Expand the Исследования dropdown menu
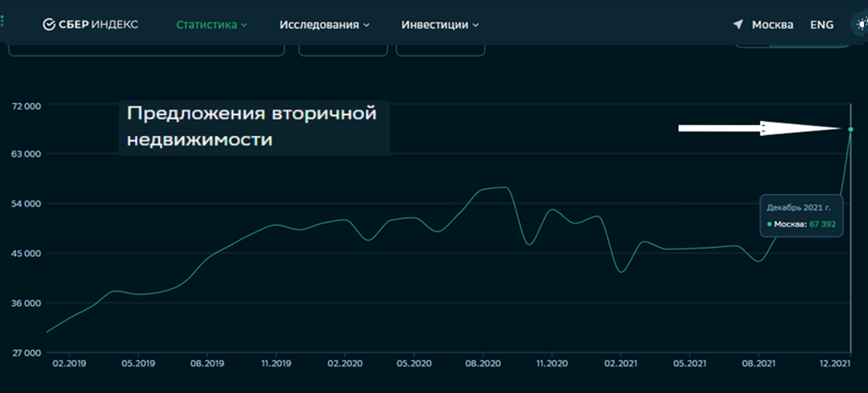The height and width of the screenshot is (393, 868). click(x=324, y=25)
